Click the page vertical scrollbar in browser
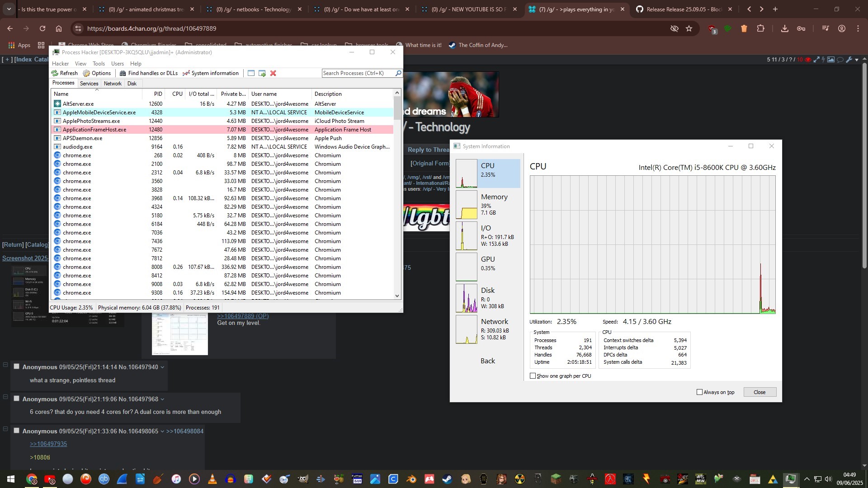868x488 pixels. pyautogui.click(x=864, y=165)
